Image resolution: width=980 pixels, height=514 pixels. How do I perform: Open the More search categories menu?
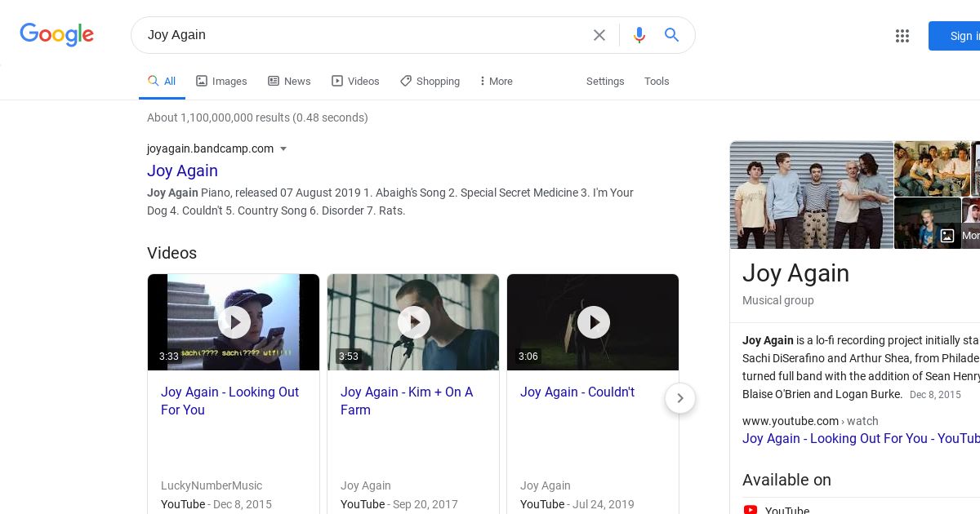coord(496,82)
